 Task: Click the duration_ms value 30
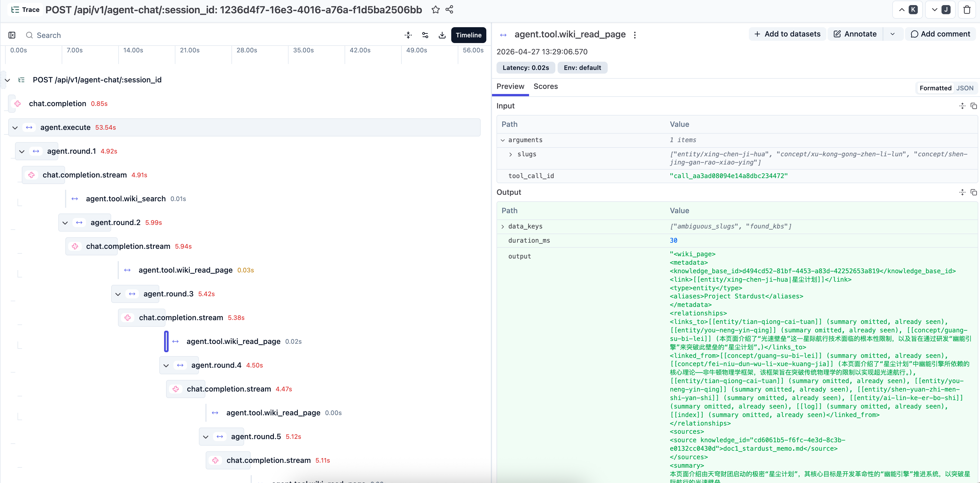coord(673,241)
